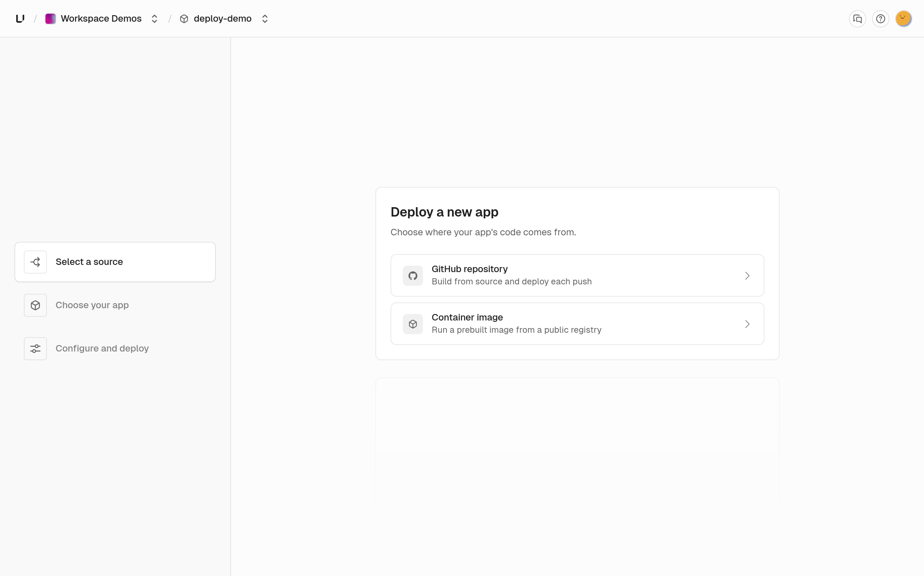Click the home logo in the top bar
The image size is (924, 576).
20,19
